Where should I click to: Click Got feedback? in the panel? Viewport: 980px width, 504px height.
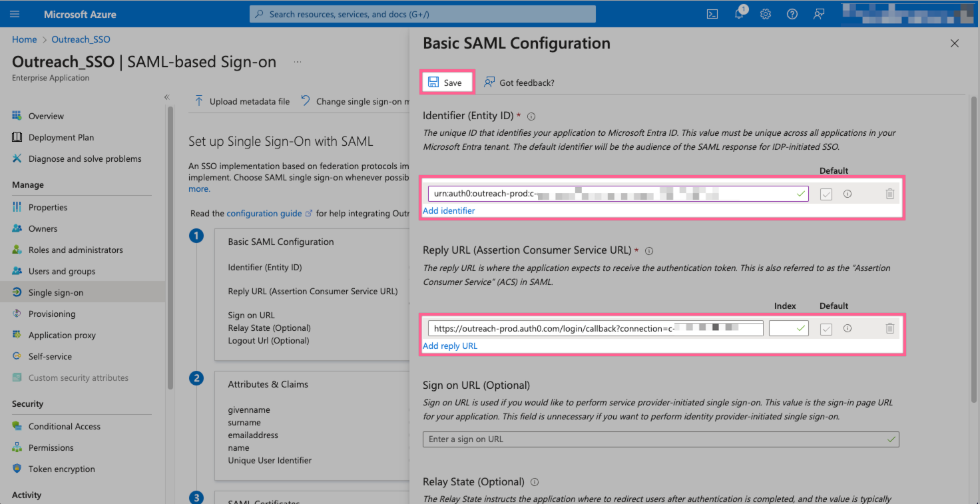pos(519,83)
